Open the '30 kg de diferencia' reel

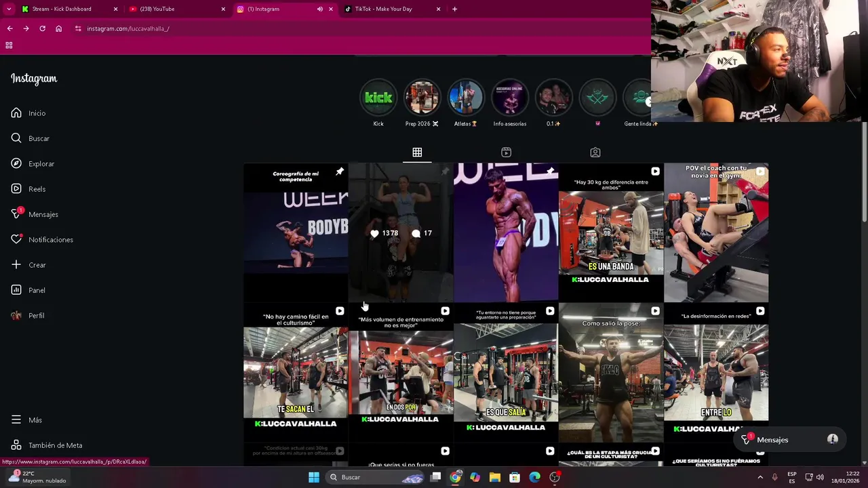pyautogui.click(x=611, y=232)
